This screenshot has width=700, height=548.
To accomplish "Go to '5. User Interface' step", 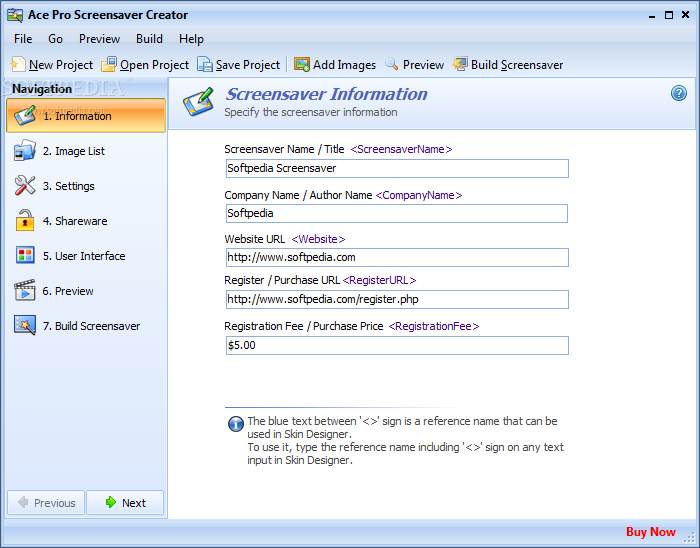I will [86, 256].
